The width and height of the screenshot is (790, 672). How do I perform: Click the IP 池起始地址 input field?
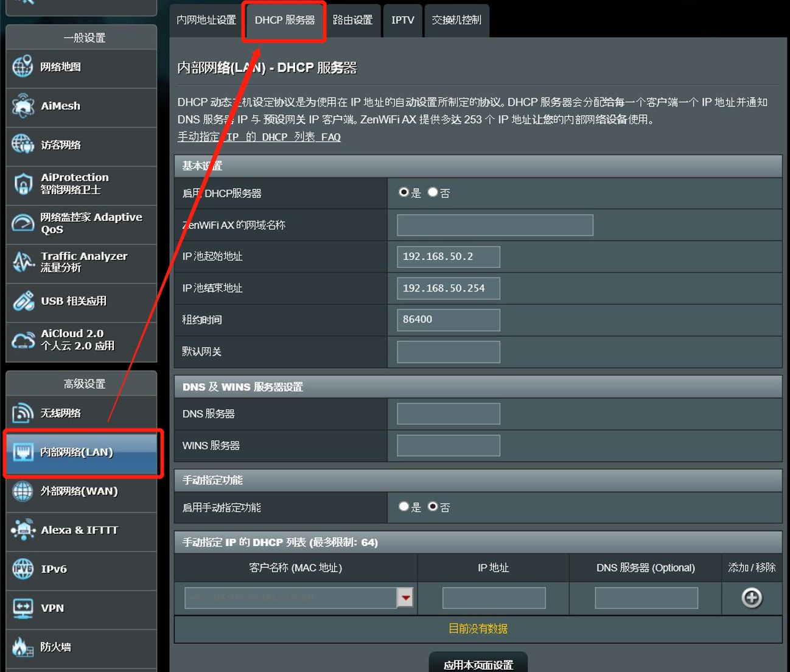pos(448,257)
